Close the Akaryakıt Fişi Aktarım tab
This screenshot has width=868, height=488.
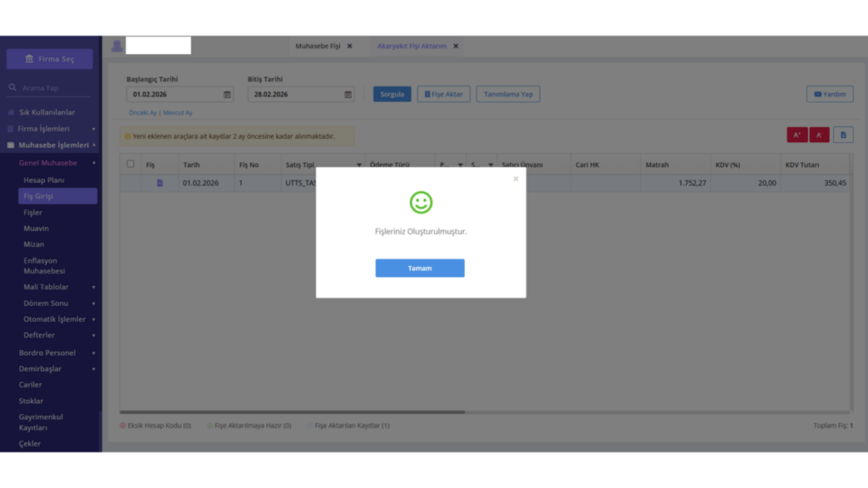pyautogui.click(x=455, y=46)
